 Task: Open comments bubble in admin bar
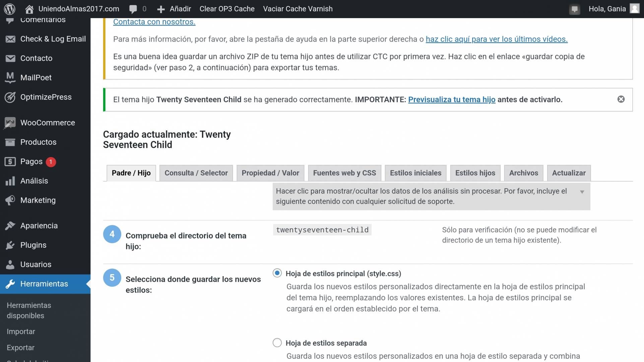[x=133, y=9]
